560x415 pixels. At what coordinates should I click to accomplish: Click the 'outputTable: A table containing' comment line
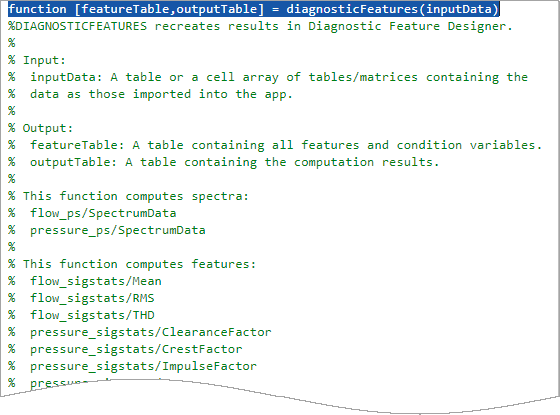point(224,162)
